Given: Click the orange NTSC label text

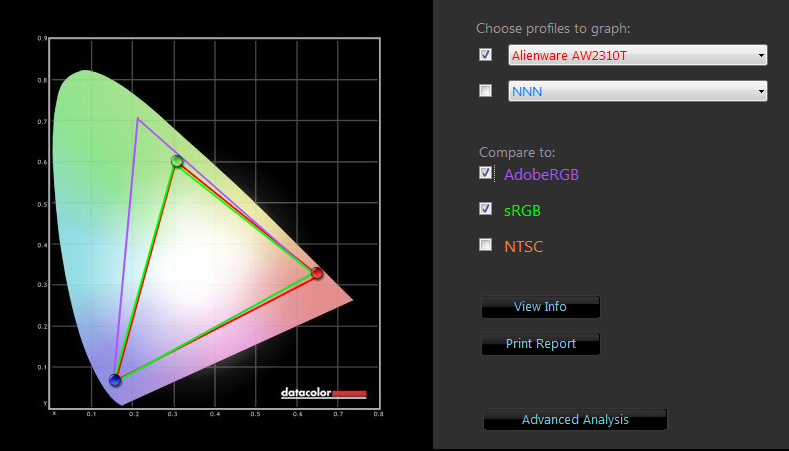Looking at the screenshot, I should [524, 246].
